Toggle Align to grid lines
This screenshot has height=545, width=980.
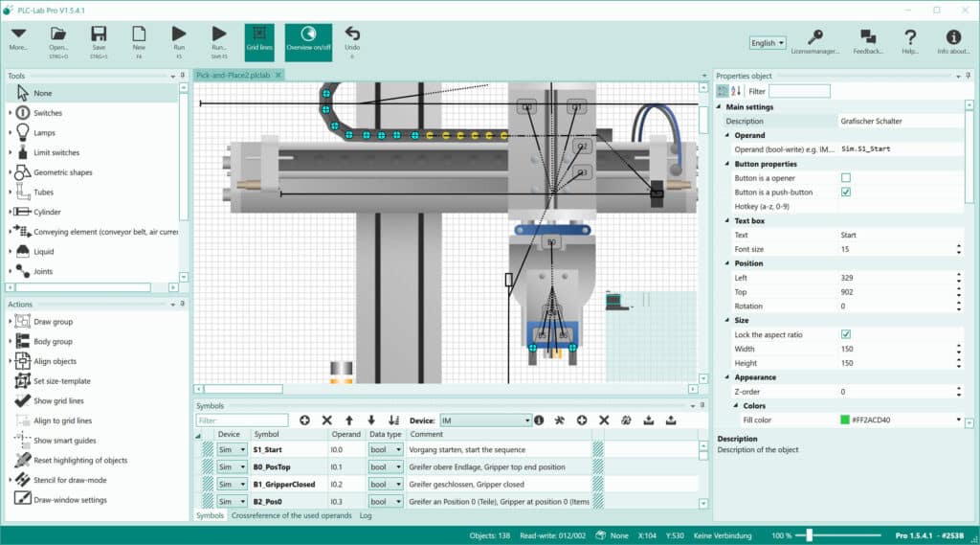(62, 421)
